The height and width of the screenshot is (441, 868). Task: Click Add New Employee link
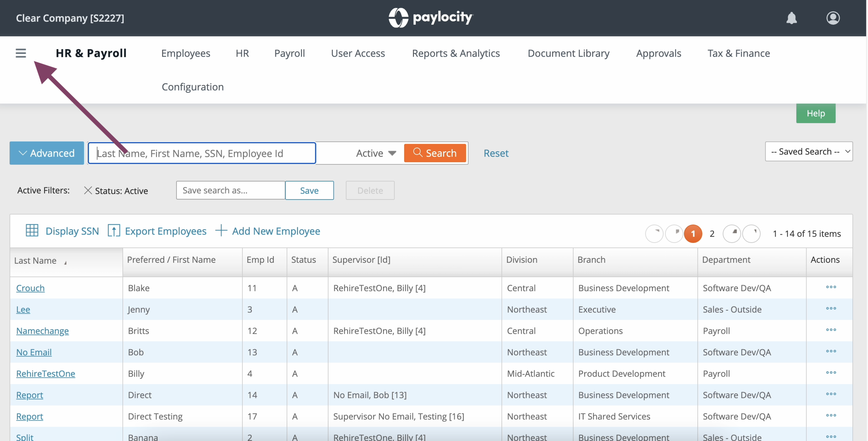click(276, 231)
